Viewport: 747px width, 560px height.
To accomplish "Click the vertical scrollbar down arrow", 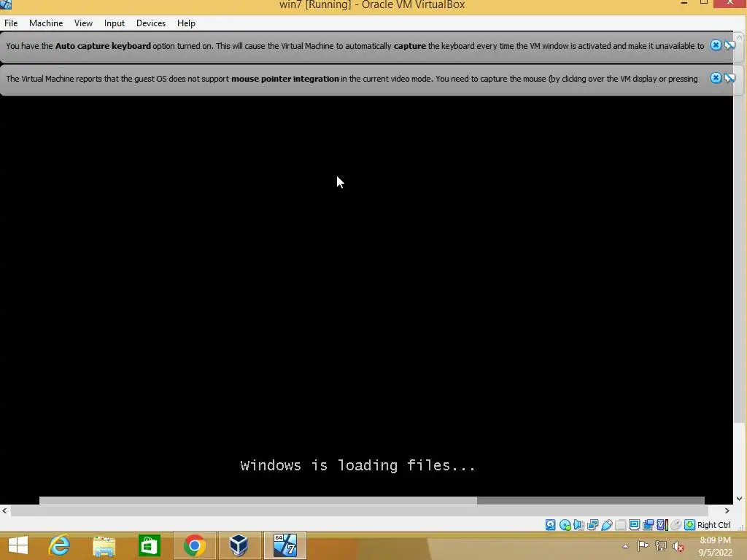I will click(x=740, y=499).
